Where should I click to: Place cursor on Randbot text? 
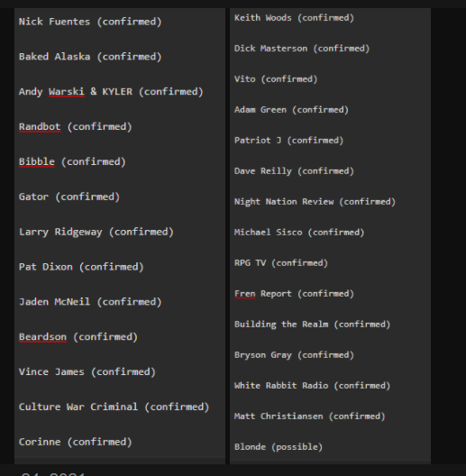click(40, 126)
